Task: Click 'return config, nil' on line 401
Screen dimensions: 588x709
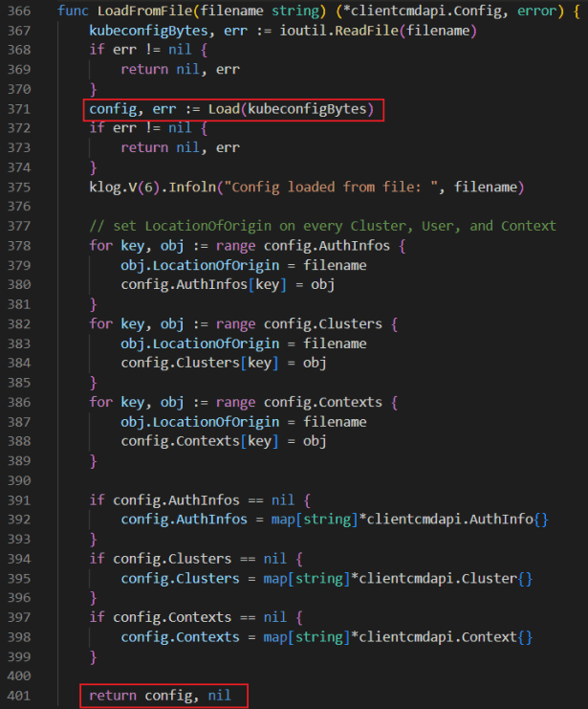Action: tap(160, 695)
